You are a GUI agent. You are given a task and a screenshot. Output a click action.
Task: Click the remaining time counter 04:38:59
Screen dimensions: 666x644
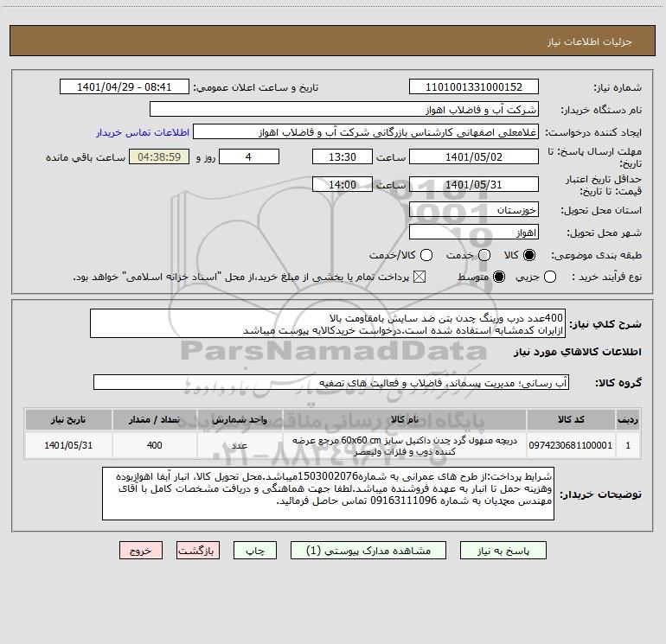(x=159, y=156)
